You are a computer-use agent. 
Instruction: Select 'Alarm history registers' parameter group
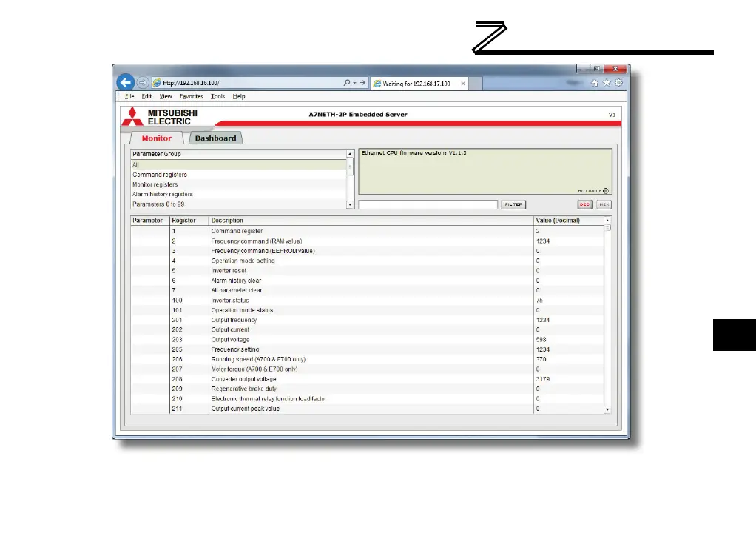pyautogui.click(x=239, y=195)
